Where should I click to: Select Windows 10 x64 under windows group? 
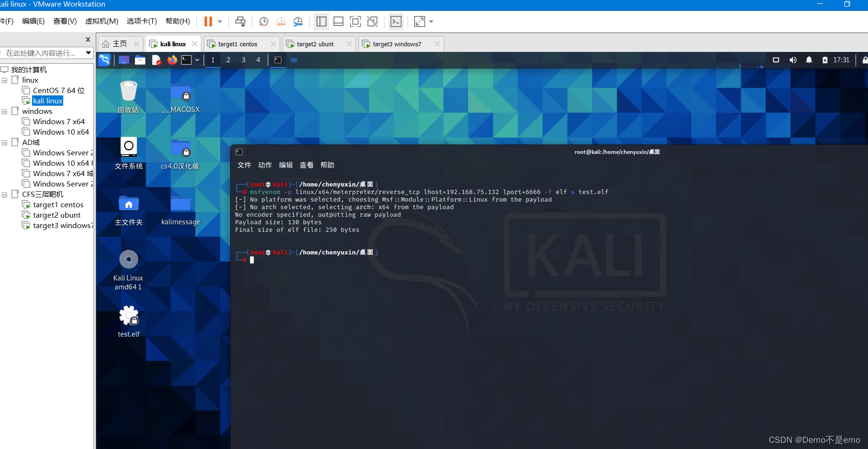click(61, 132)
